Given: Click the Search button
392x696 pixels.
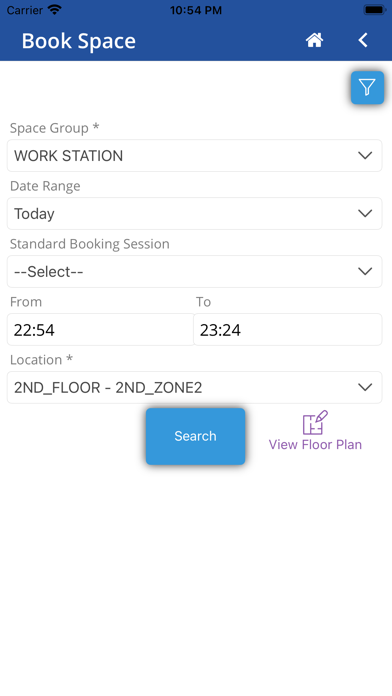Looking at the screenshot, I should (195, 436).
